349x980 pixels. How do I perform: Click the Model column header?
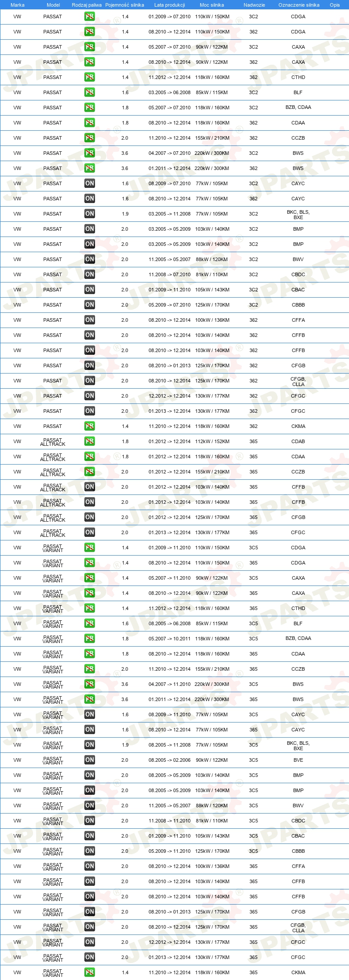[53, 5]
